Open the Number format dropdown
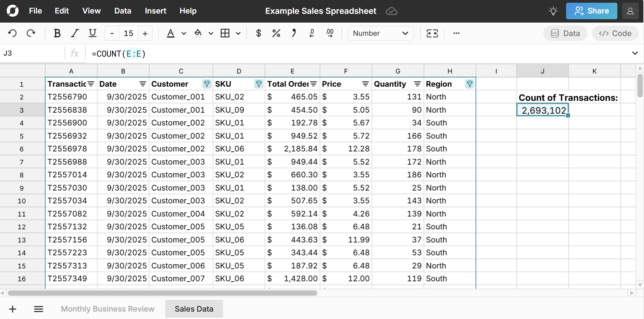This screenshot has height=319, width=644. pyautogui.click(x=380, y=33)
